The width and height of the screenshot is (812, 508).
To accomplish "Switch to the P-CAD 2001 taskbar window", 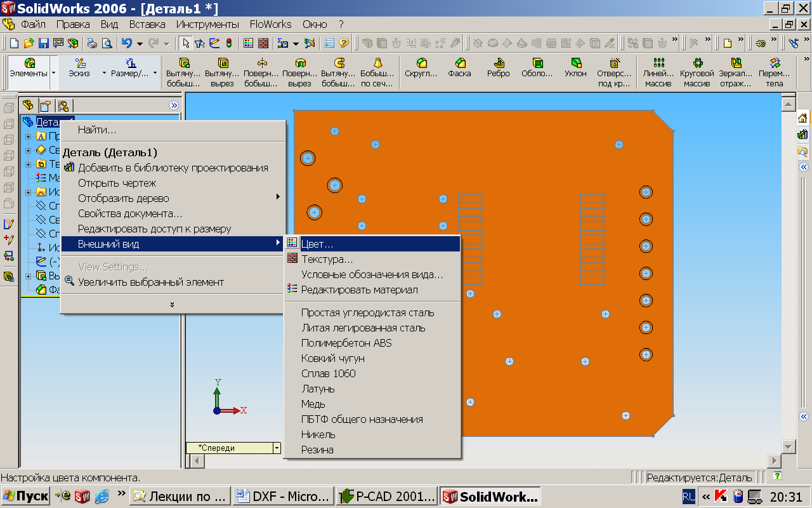I will point(388,497).
